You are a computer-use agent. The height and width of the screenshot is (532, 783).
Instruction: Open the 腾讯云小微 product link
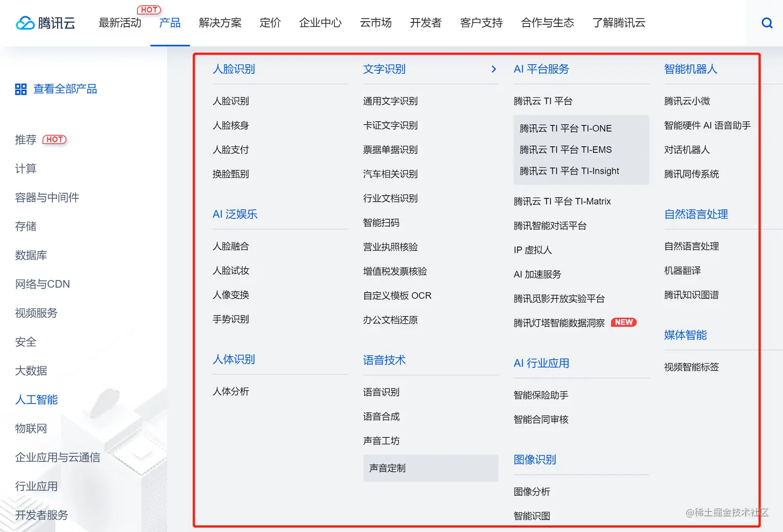[687, 101]
